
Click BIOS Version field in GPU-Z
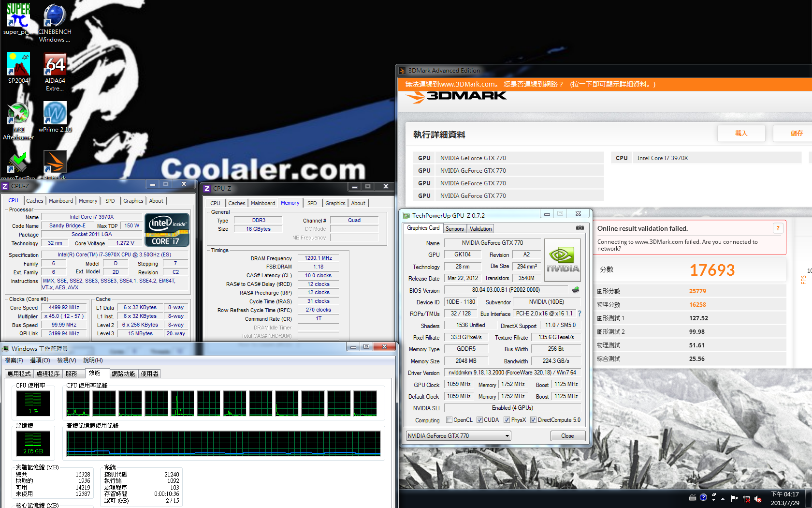(x=506, y=290)
